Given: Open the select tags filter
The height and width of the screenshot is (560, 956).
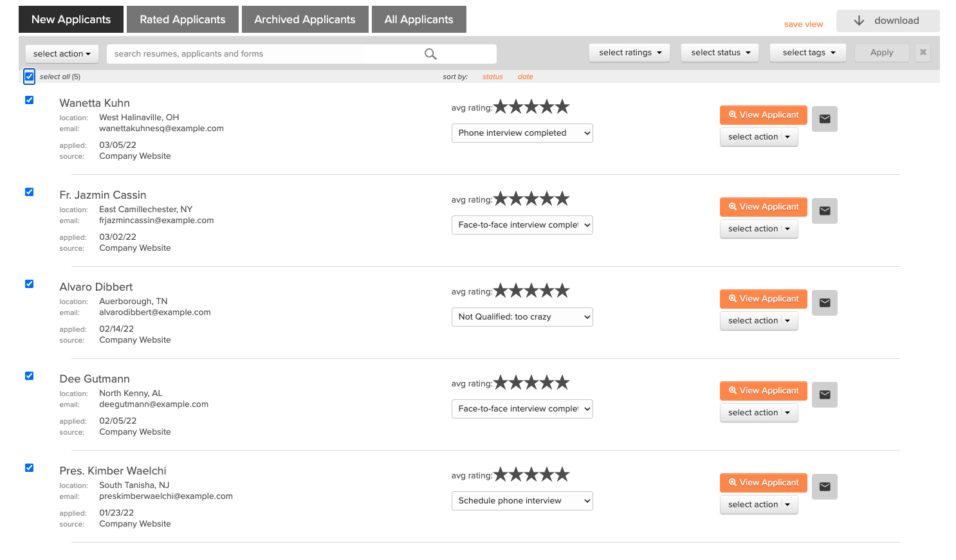Looking at the screenshot, I should coord(808,53).
